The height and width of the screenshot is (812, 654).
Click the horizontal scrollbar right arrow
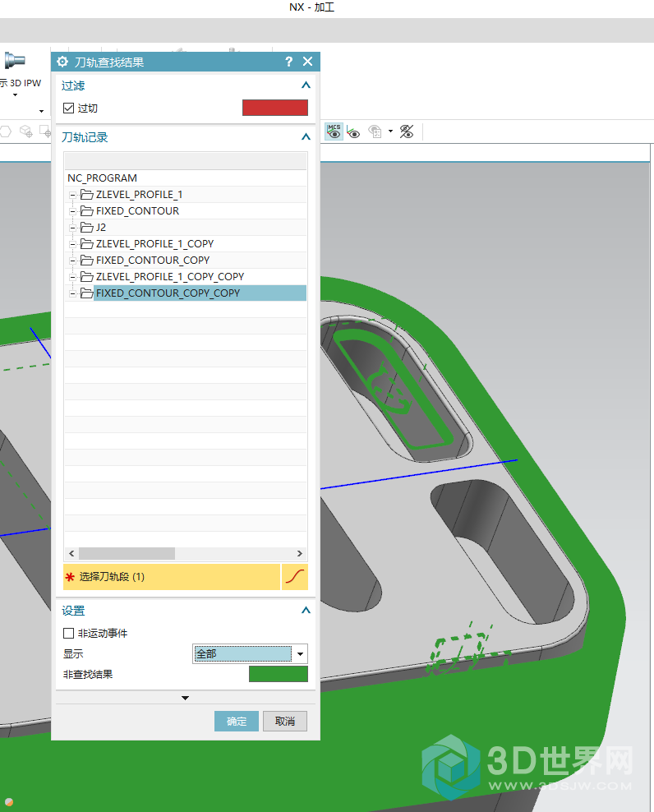click(300, 554)
